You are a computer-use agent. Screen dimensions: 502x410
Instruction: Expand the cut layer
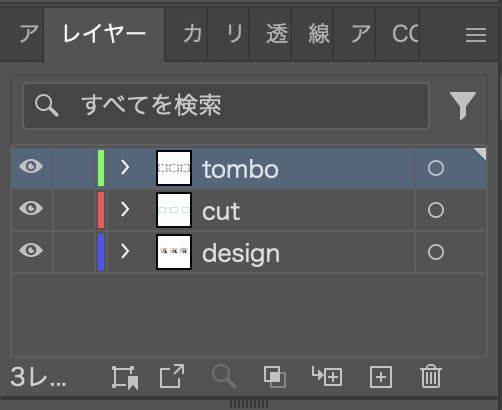pos(125,209)
